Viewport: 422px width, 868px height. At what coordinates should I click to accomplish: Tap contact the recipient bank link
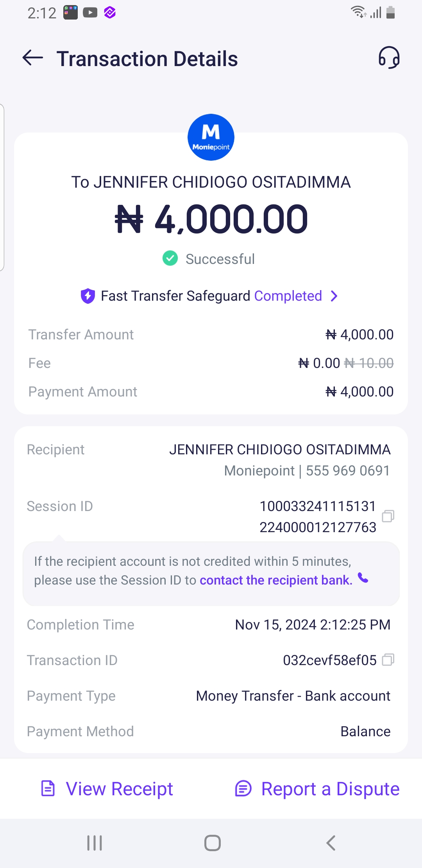coord(276,580)
